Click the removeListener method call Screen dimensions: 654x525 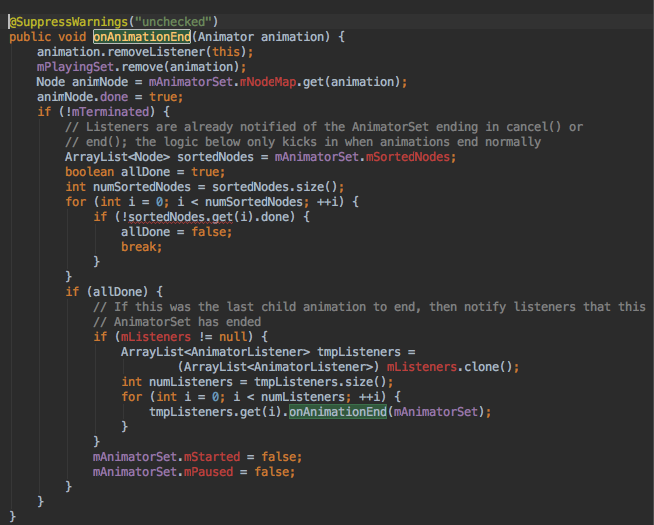[156, 52]
